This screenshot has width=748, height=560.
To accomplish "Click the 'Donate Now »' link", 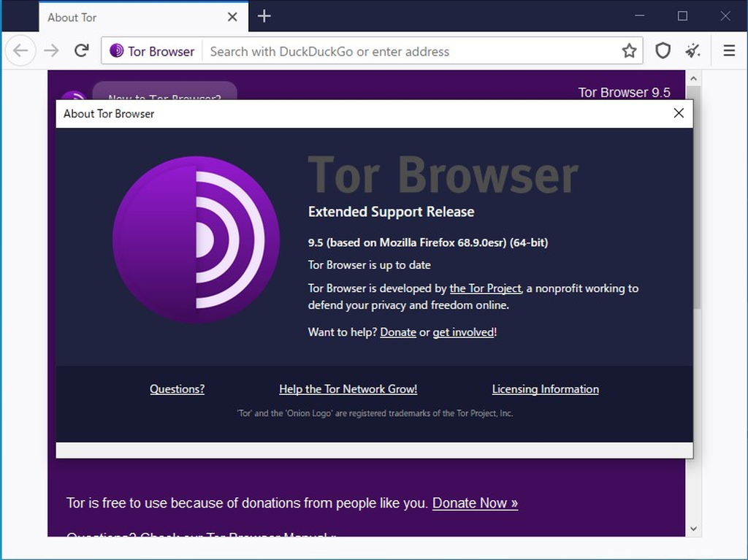I will 475,503.
